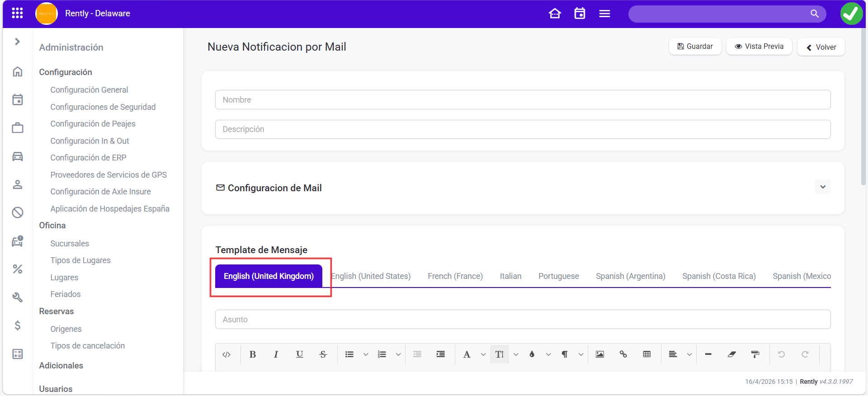Viewport: 868px width, 396px height.
Task: Click the home icon in the top bar
Action: (555, 14)
